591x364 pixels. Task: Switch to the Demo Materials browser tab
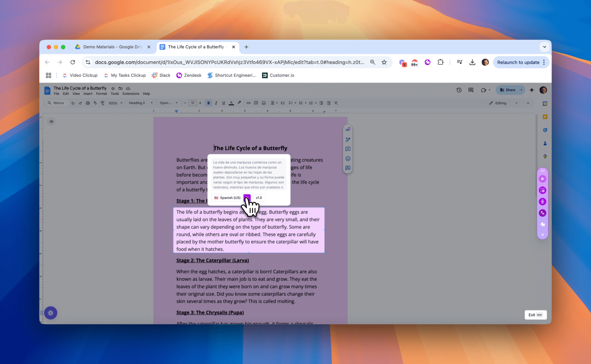tap(113, 47)
